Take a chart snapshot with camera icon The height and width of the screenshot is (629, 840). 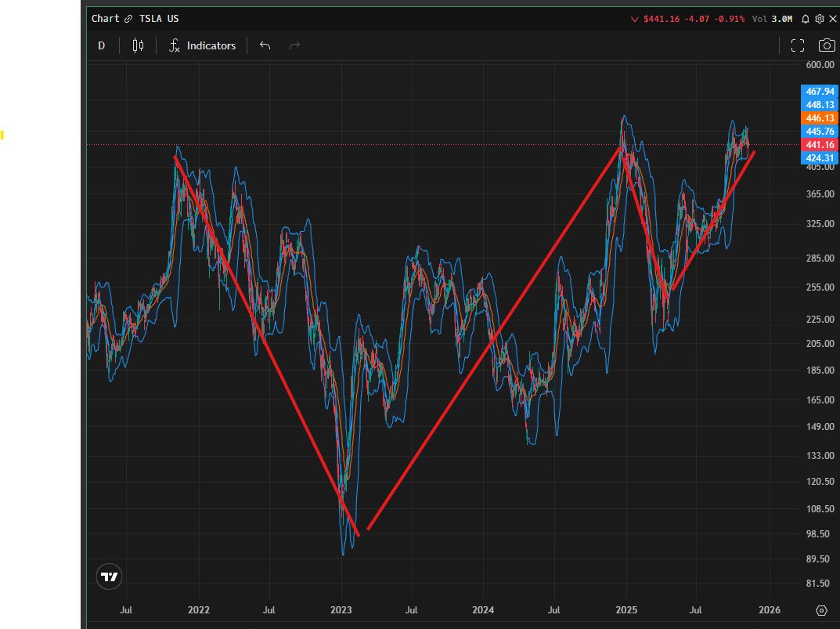pos(827,45)
